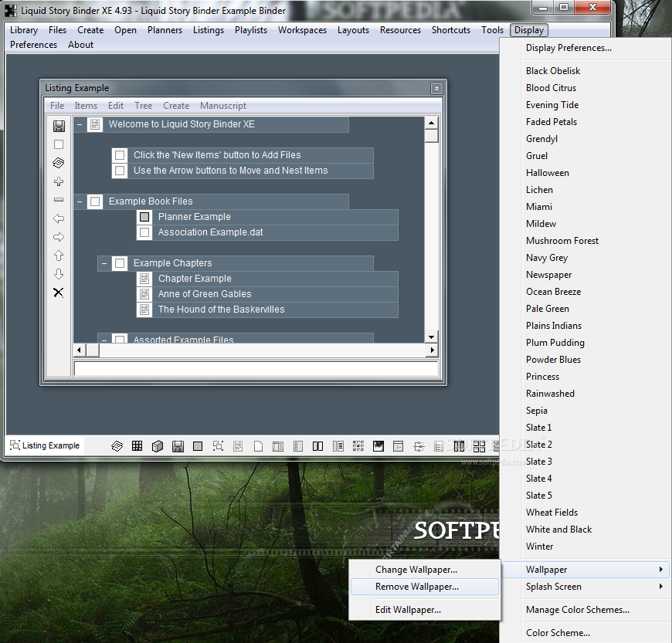Click the listing scroll down arrow
Viewport: 672px width, 643px height.
[x=431, y=337]
